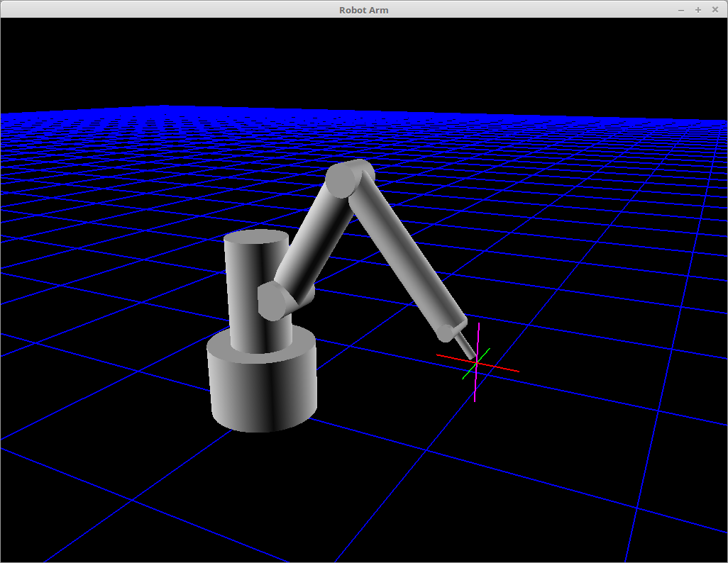The height and width of the screenshot is (563, 728).
Task: Click the Robot Arm title bar text
Action: pyautogui.click(x=363, y=10)
